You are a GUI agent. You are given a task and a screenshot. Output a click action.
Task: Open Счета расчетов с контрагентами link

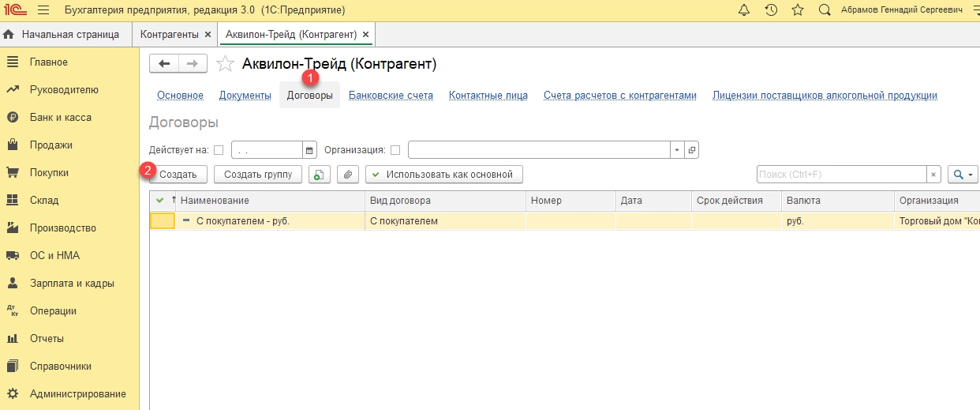click(620, 96)
